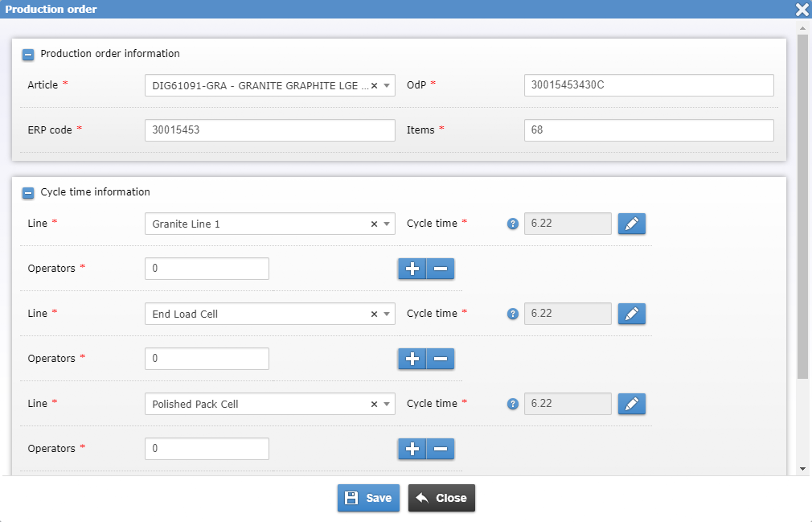Screen dimensions: 812x522
Task: Collapse the Cycle time information section
Action: click(x=28, y=192)
